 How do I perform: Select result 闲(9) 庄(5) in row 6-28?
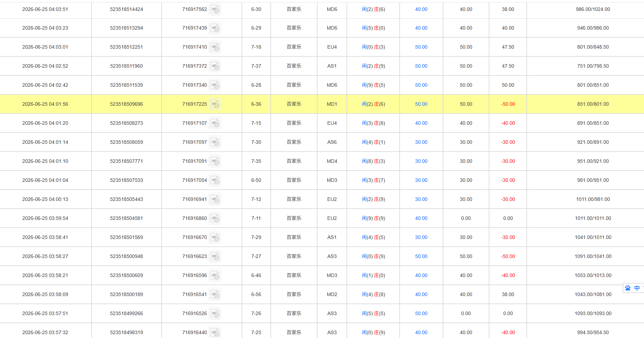(x=373, y=85)
